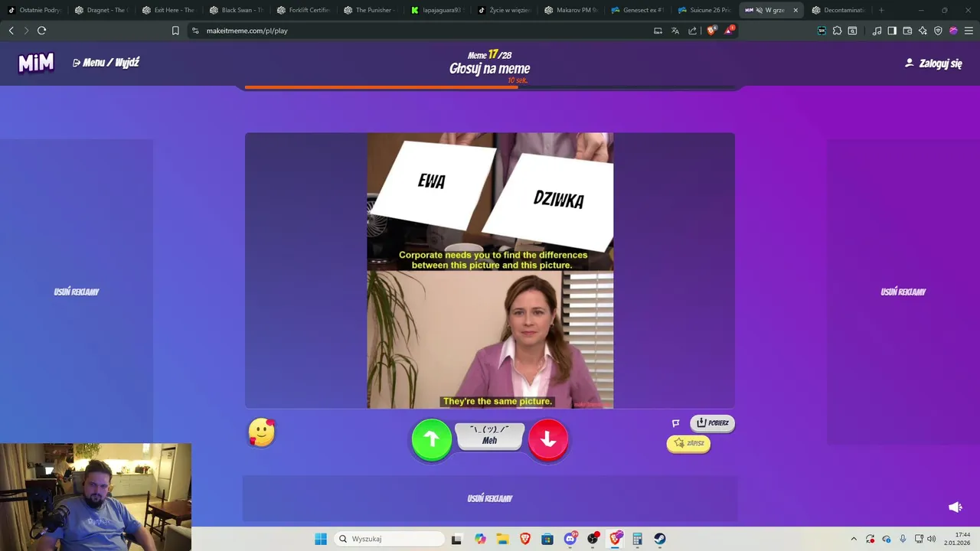The width and height of the screenshot is (980, 551).
Task: Click the install/cast screen icon in address bar
Action: 658,31
